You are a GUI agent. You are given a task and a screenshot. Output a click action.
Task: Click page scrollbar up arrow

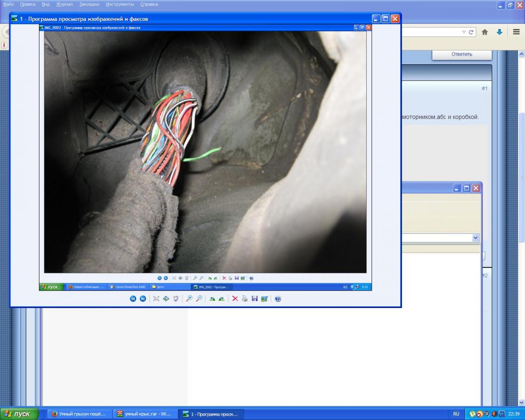tap(521, 54)
